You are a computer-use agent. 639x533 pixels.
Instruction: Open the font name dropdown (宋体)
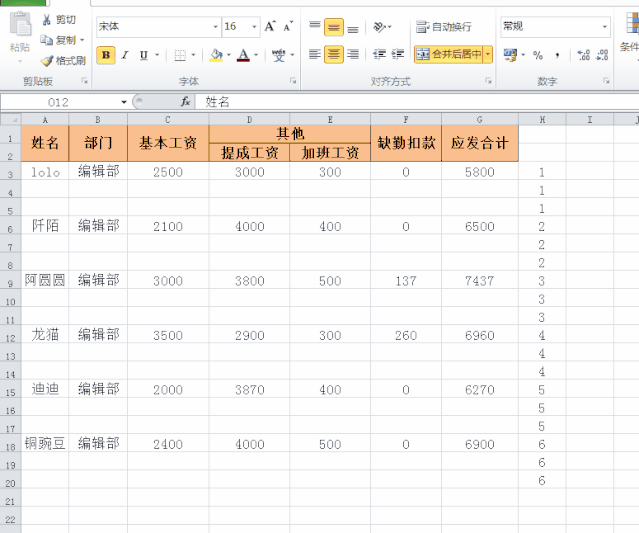point(215,27)
